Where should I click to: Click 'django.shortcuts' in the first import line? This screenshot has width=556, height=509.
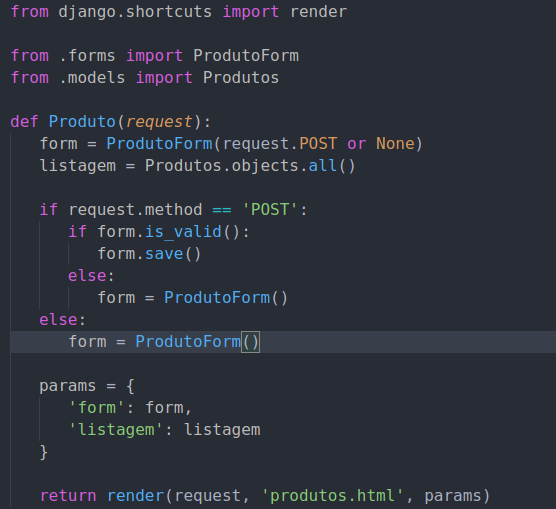tap(135, 12)
